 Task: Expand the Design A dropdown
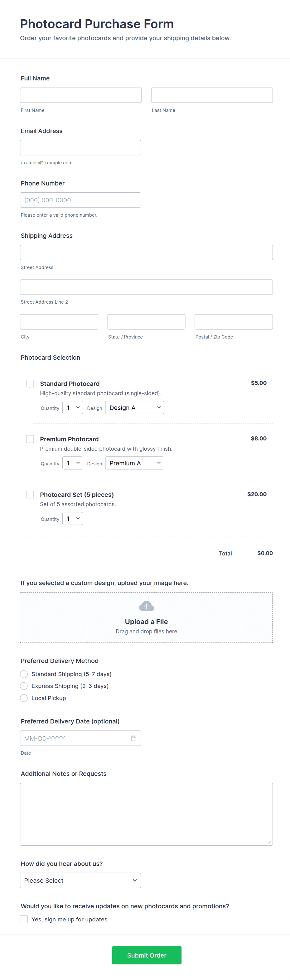pyautogui.click(x=134, y=407)
